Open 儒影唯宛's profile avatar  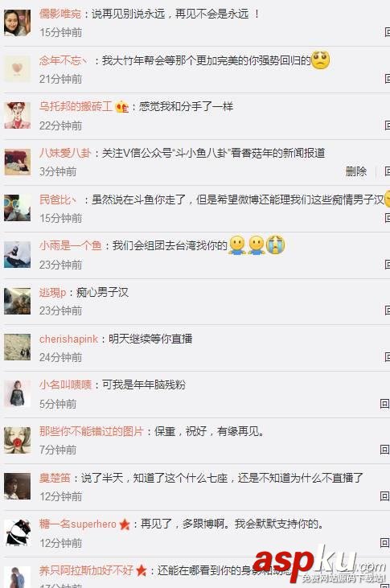coord(17,23)
